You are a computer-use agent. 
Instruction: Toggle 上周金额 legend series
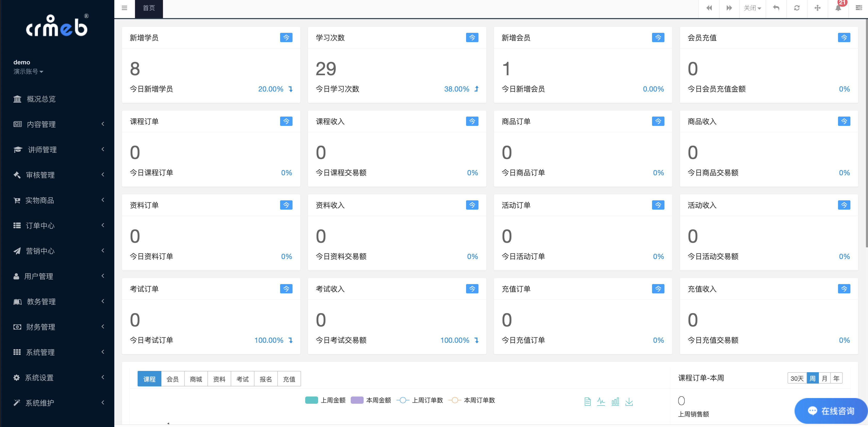pos(325,400)
